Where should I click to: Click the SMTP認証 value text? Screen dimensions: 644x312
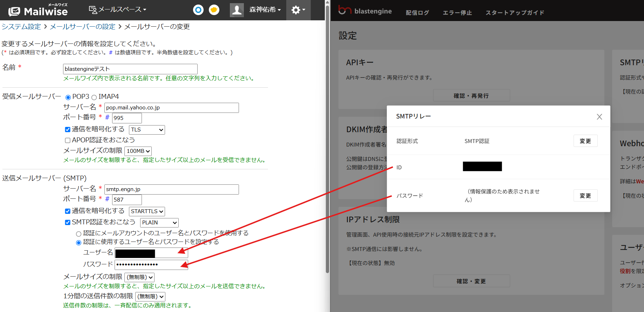pos(477,141)
